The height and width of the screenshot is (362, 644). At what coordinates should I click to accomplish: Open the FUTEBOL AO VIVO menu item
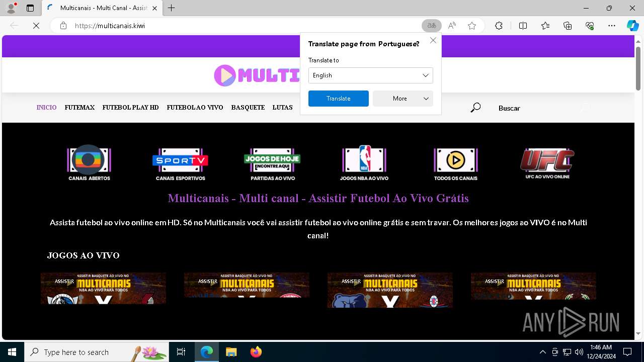(x=195, y=108)
